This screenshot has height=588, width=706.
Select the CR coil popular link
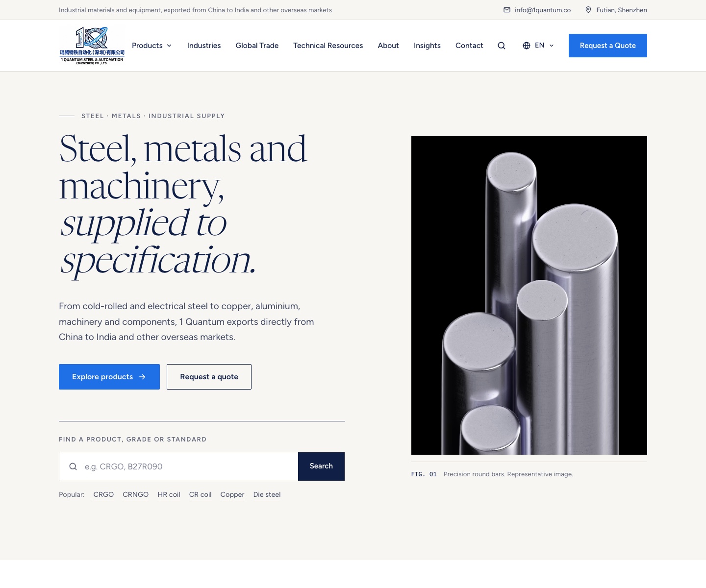[201, 495]
